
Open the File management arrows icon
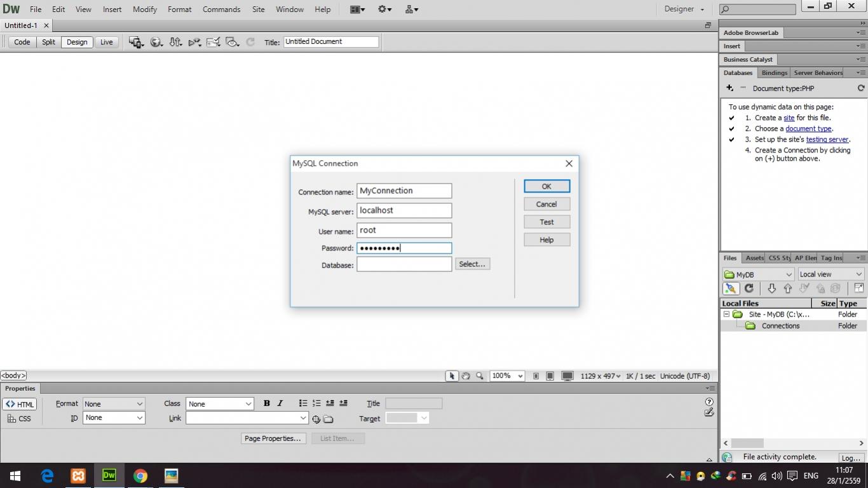[175, 42]
